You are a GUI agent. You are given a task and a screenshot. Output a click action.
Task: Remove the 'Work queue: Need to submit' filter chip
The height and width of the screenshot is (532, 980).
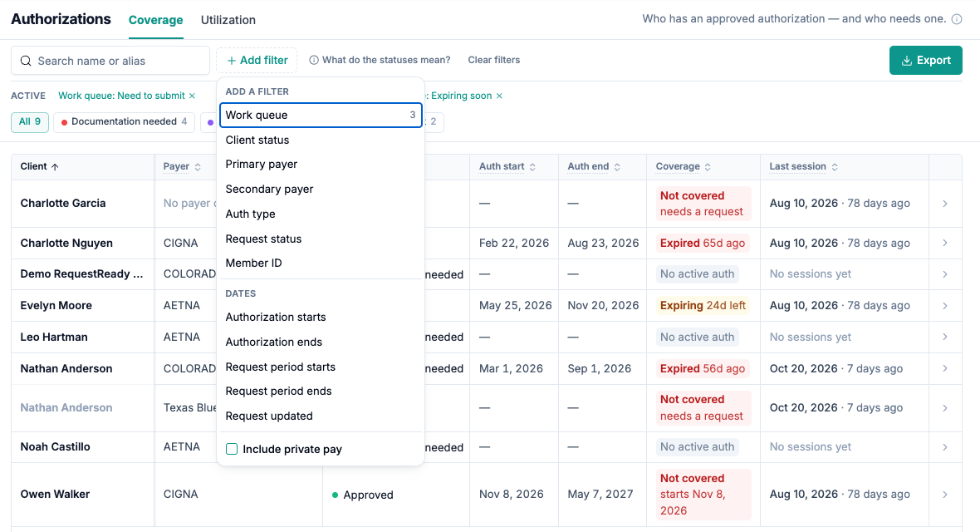[193, 96]
